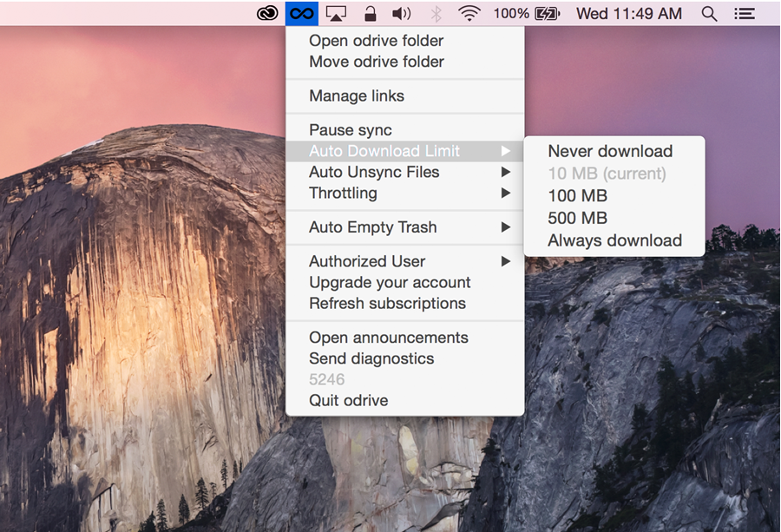Choose Open odrive folder
Image resolution: width=781 pixels, height=532 pixels.
coord(405,41)
